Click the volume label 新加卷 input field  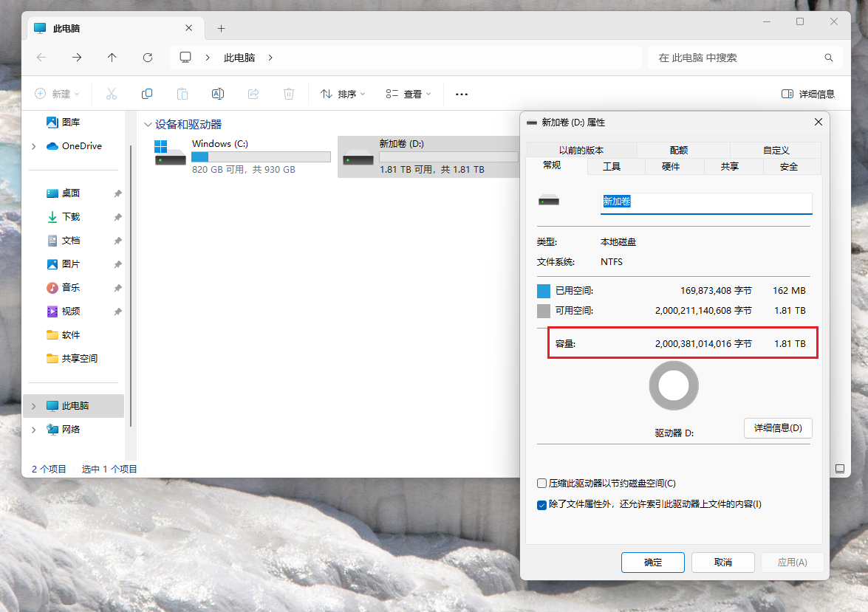(706, 202)
